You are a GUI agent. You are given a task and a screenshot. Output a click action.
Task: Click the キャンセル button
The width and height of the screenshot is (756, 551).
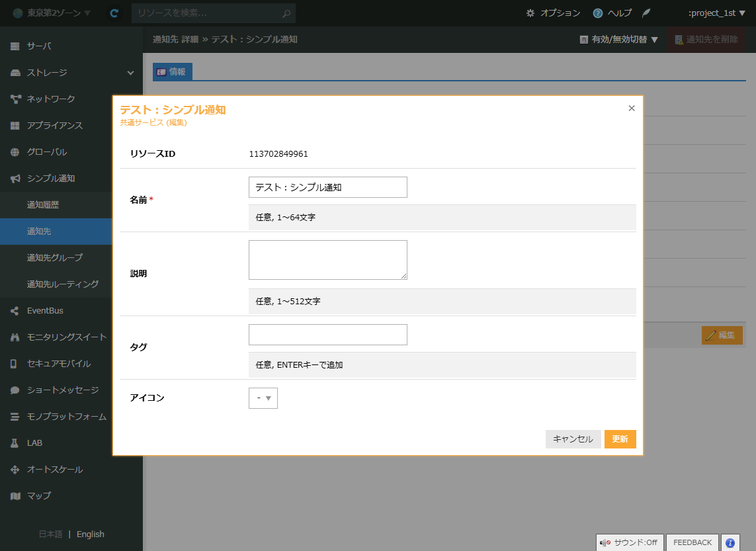point(573,439)
